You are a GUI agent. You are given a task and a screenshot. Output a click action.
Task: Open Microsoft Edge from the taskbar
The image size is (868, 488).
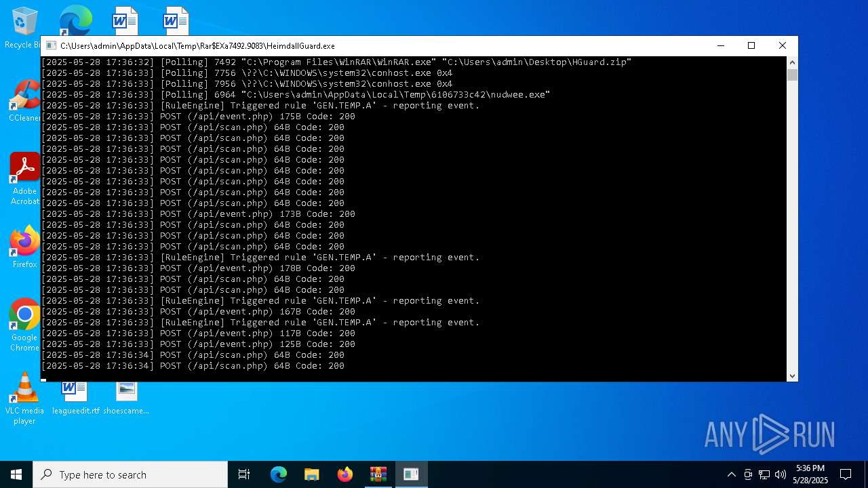coord(279,474)
